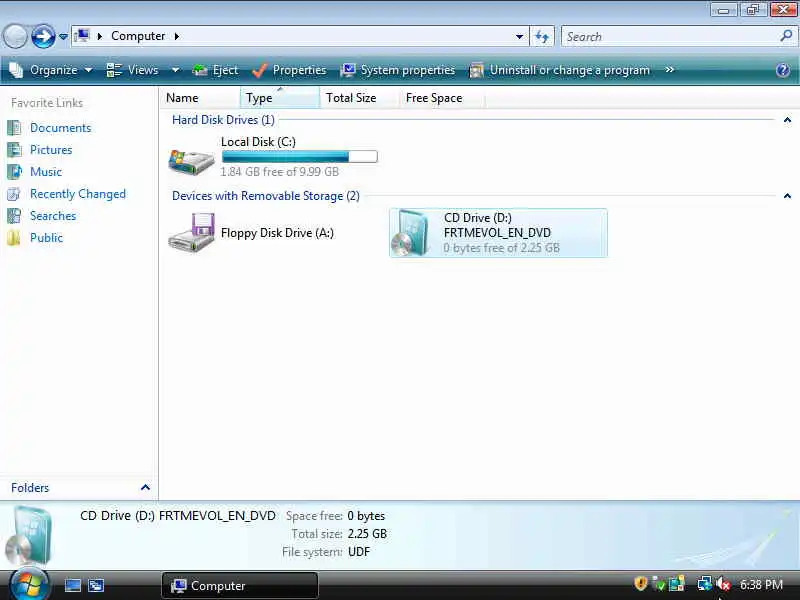Viewport: 800px width, 600px height.
Task: Click the Recently Changed icon in sidebar
Action: click(14, 194)
